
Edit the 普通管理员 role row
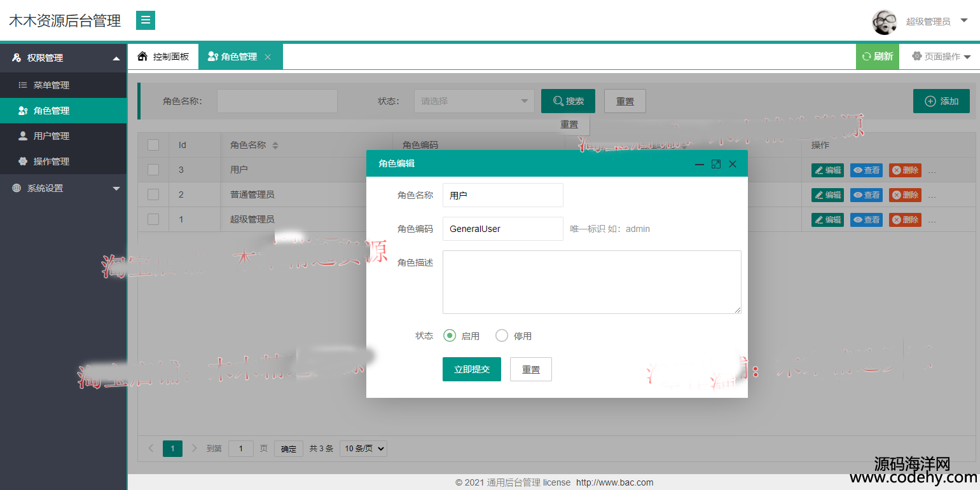click(x=827, y=195)
